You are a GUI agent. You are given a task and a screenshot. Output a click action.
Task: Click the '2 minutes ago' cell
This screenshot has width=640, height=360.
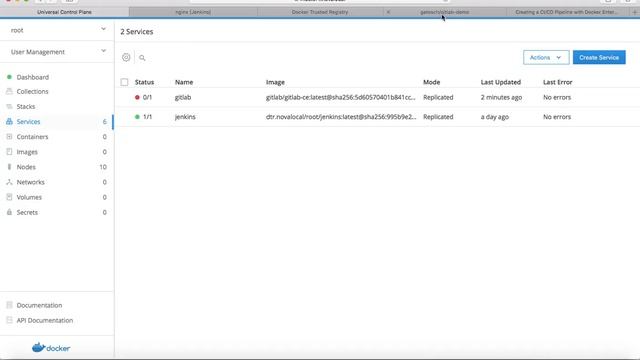point(501,97)
